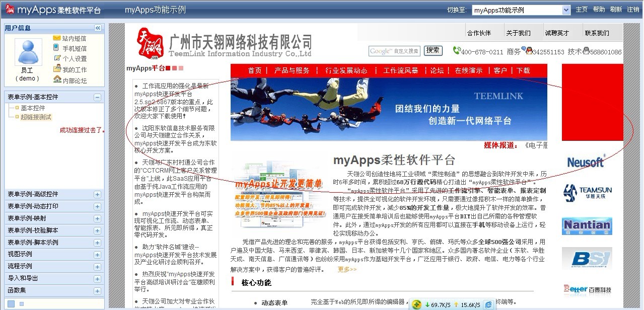
Task: Open 产品与服务 menu item
Action: pos(292,71)
